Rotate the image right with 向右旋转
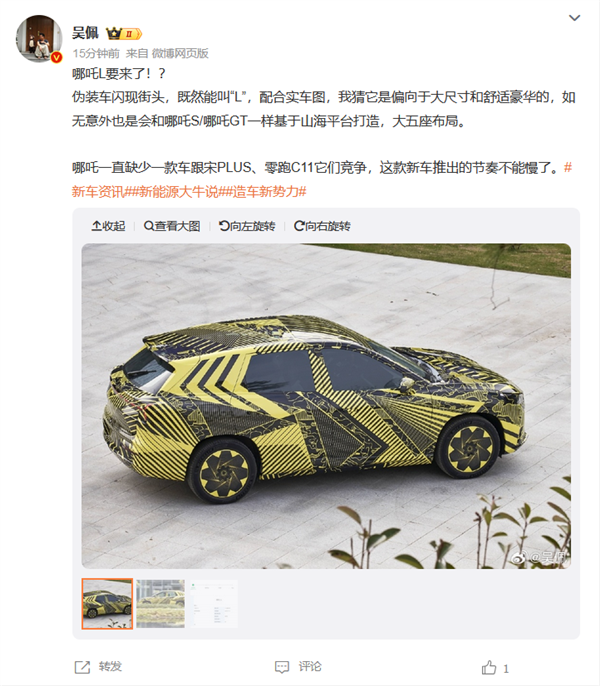600x686 pixels. pyautogui.click(x=322, y=226)
